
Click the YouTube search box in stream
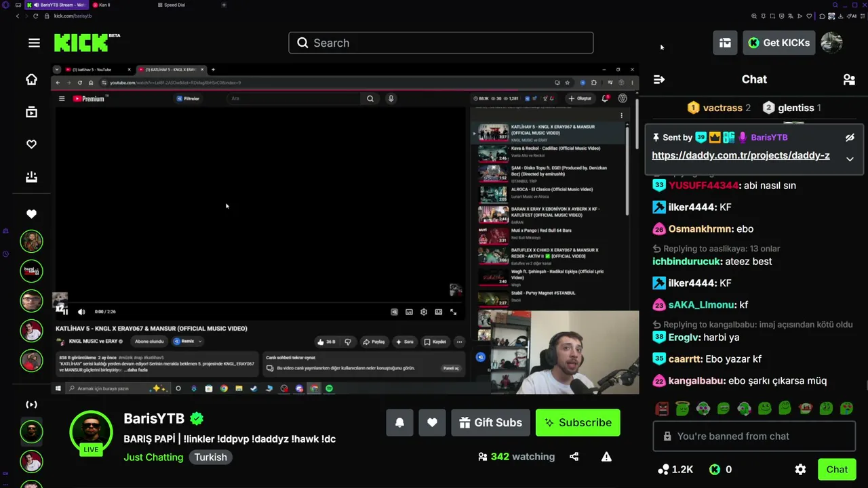(294, 99)
